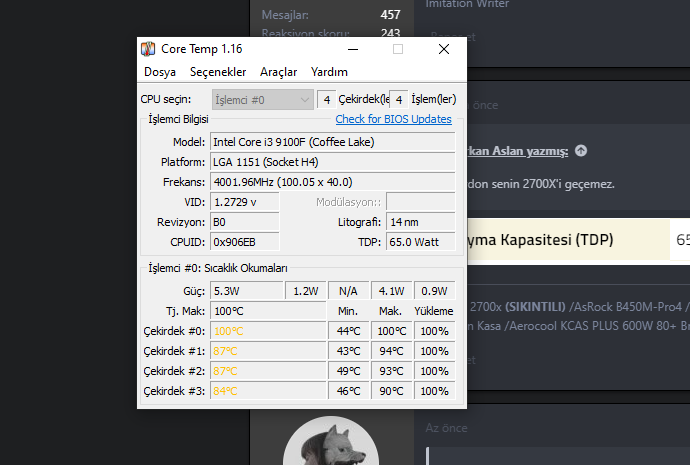Click the power reading N/A

point(348,291)
